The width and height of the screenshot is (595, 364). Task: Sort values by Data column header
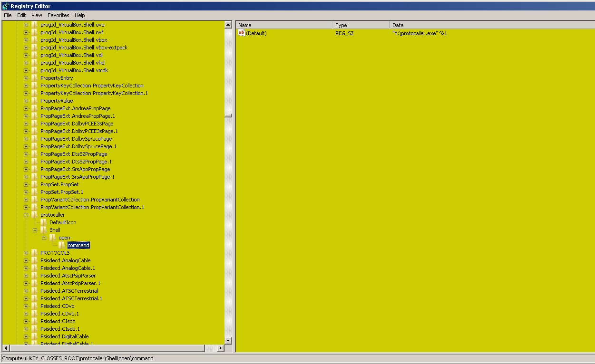(492, 25)
